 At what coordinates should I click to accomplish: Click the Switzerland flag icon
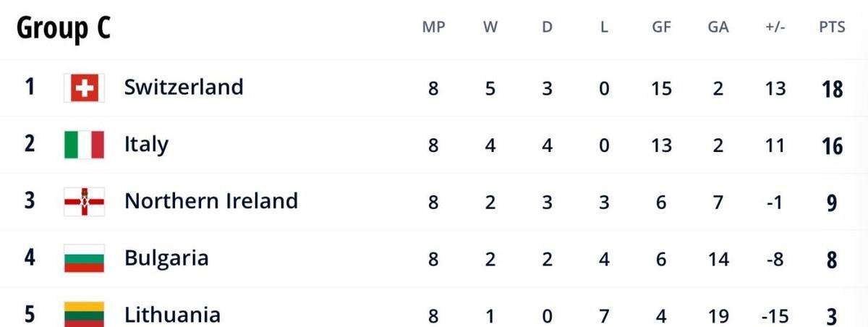[x=84, y=88]
